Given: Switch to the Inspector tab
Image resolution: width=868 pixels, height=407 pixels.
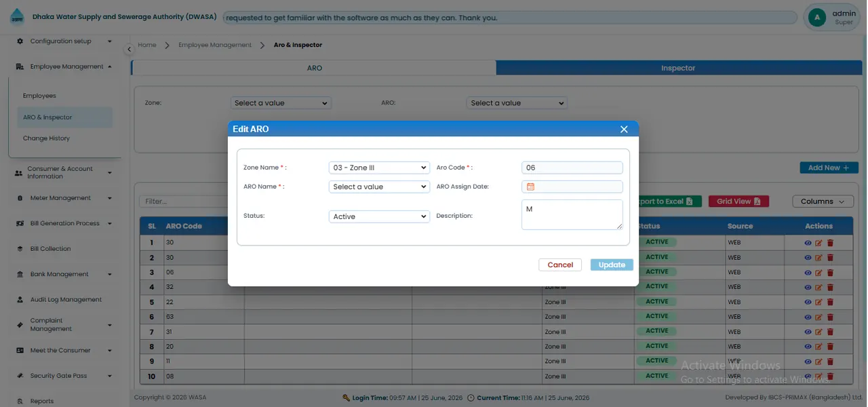Looking at the screenshot, I should [x=679, y=68].
